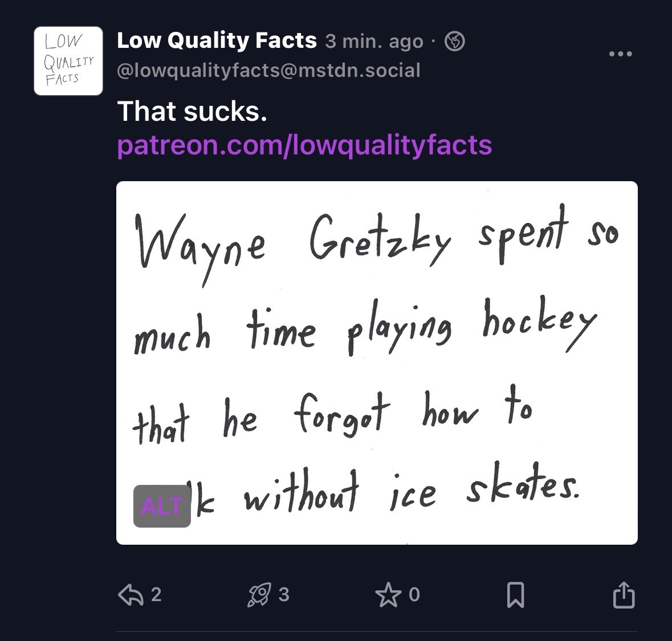Click the handwritten word "hockey" in the image

pyautogui.click(x=537, y=323)
